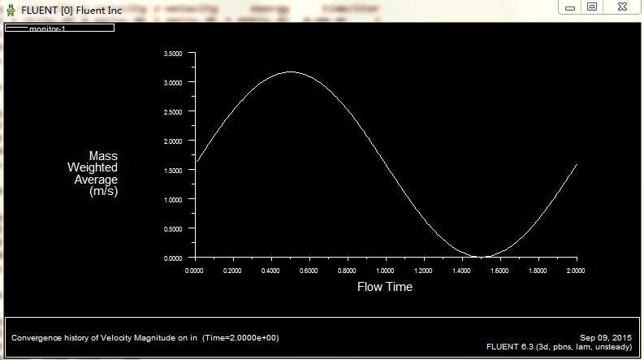The image size is (644, 360).
Task: Click the x-axis value 1.8000
Action: 538,271
